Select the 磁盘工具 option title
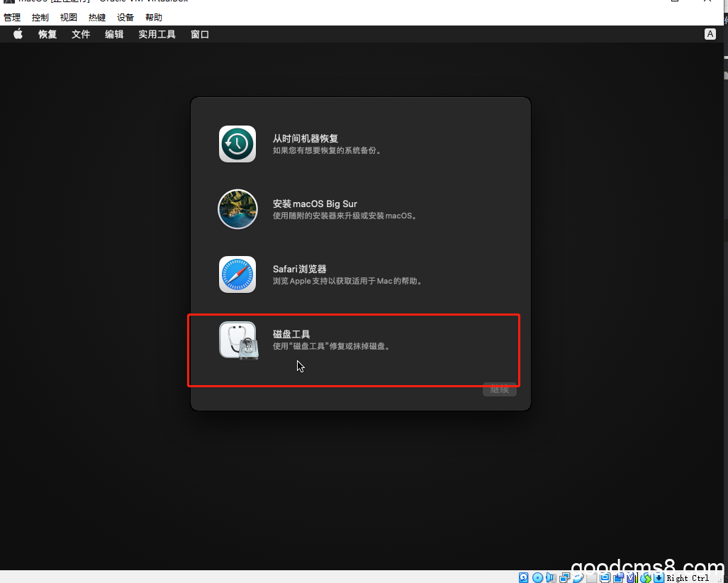Screen dimensions: 728x583 pos(291,334)
